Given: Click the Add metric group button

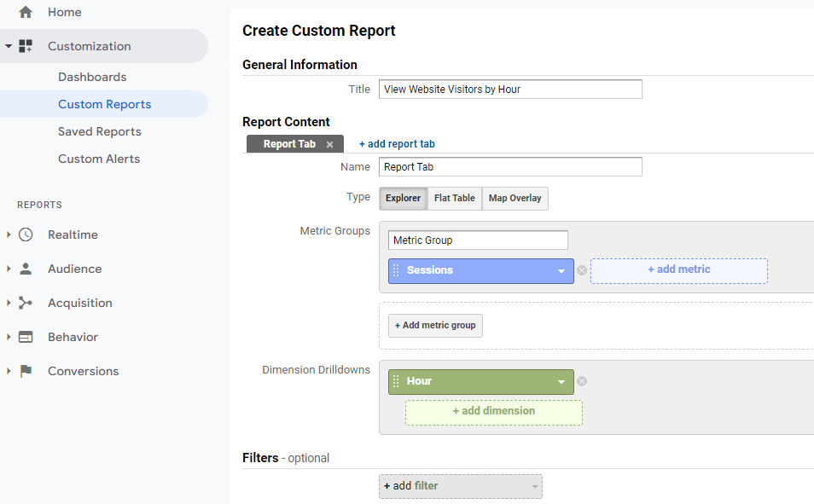Looking at the screenshot, I should click(435, 326).
